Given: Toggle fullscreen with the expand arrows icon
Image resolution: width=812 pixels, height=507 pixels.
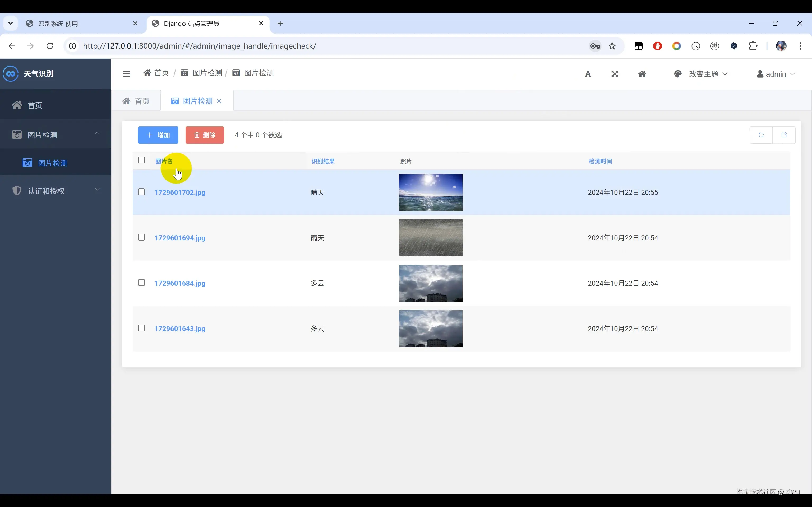Looking at the screenshot, I should click(615, 74).
